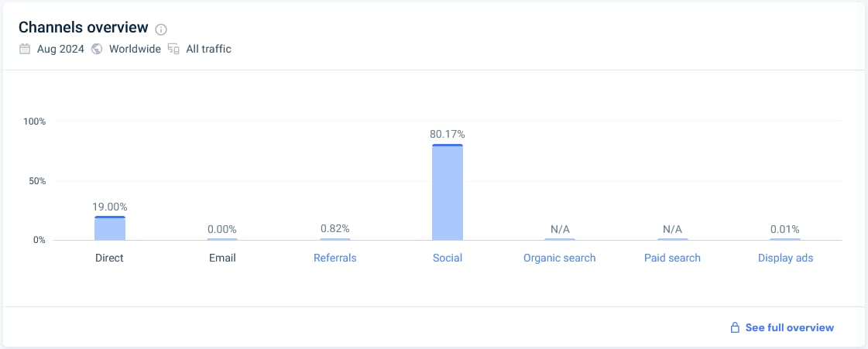Click the Worldwide region text

(x=135, y=49)
